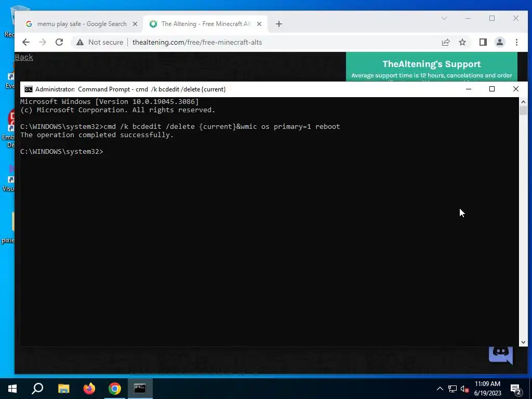
Task: Open Firefox from the taskbar
Action: (x=89, y=389)
